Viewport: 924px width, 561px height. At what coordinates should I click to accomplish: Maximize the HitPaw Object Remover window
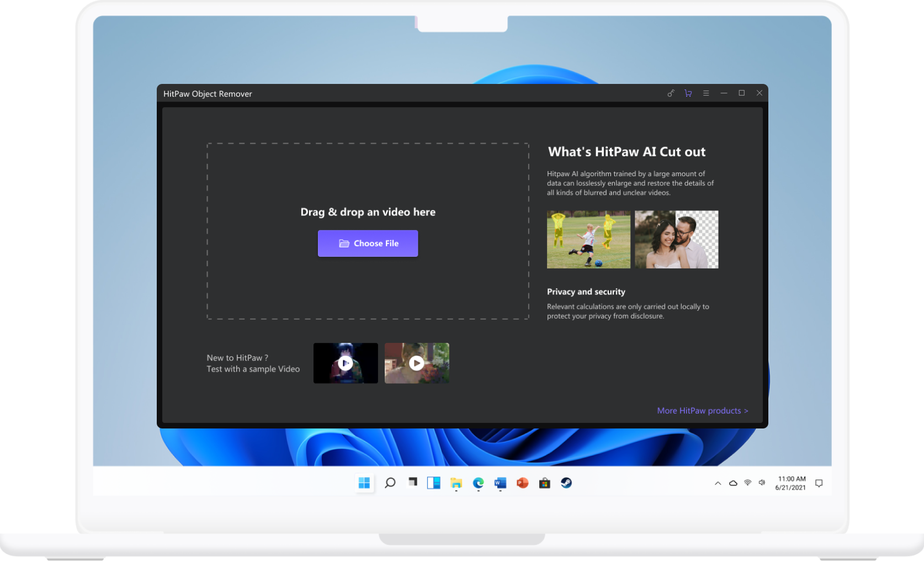(x=741, y=93)
